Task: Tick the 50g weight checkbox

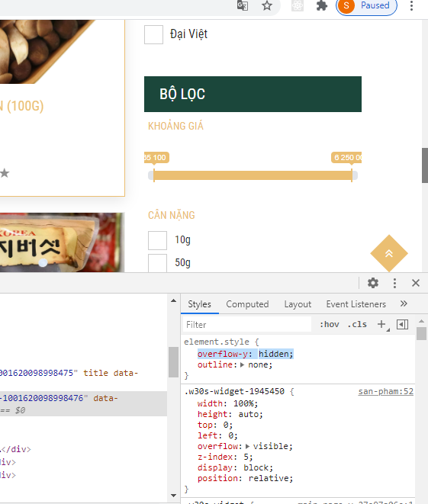Action: (x=157, y=263)
